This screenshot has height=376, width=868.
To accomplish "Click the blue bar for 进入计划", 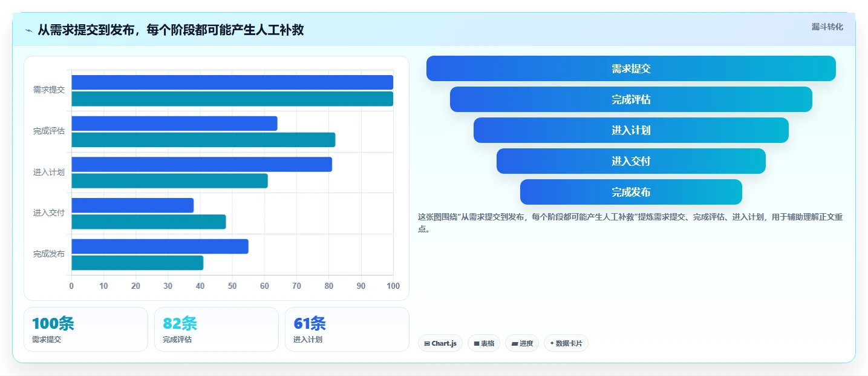I will tap(201, 164).
